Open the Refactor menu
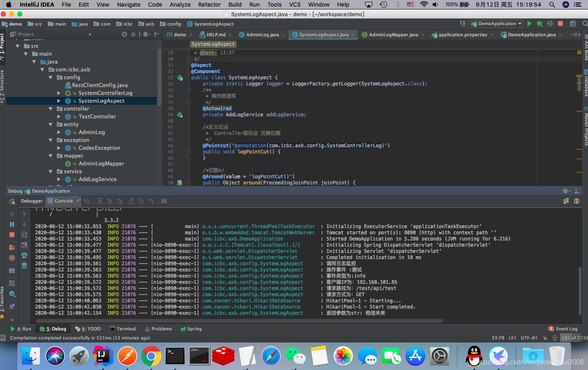This screenshot has width=588, height=370. pyautogui.click(x=209, y=5)
